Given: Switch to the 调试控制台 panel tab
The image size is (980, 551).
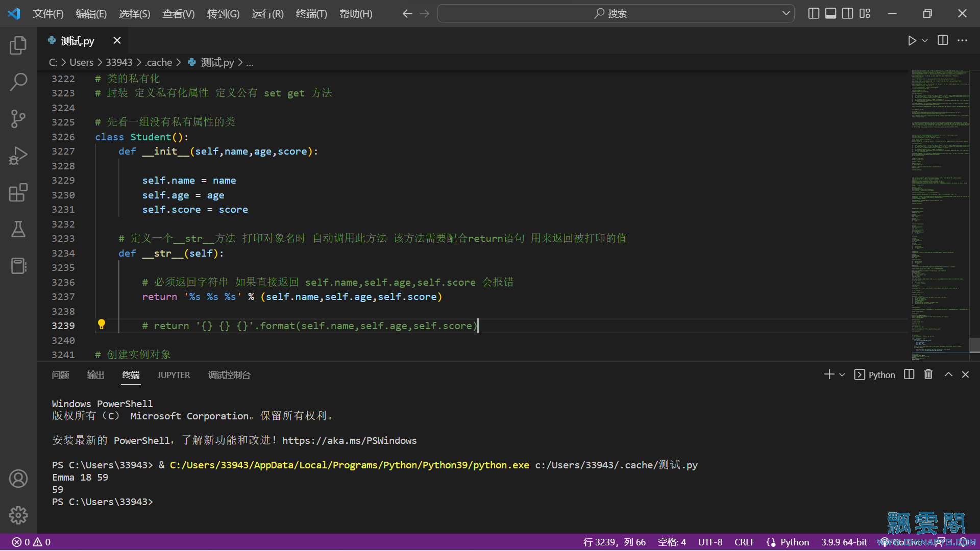Looking at the screenshot, I should tap(229, 375).
